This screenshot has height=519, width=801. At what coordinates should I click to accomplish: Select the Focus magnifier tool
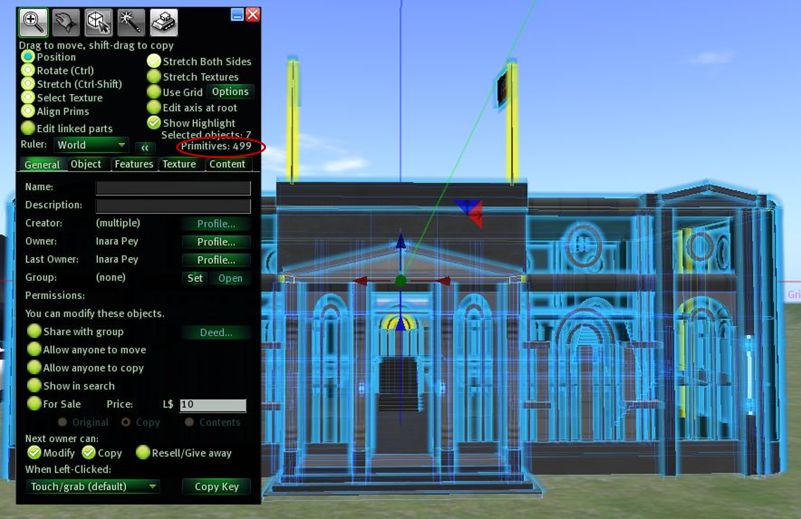pos(33,20)
